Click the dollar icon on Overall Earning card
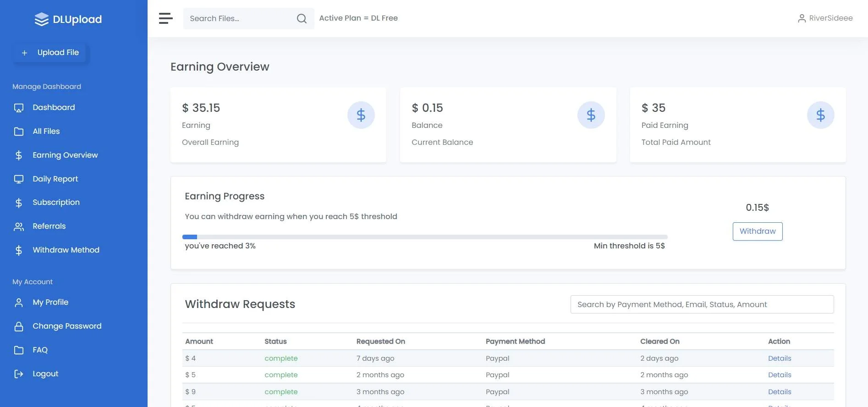This screenshot has width=868, height=407. point(361,115)
